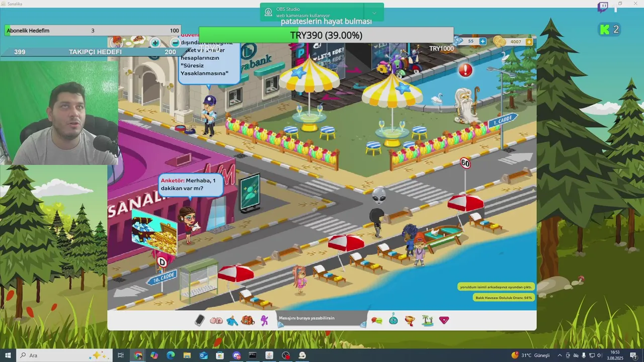644x362 pixels.
Task: Click the Anketör speech bubble
Action: click(191, 185)
